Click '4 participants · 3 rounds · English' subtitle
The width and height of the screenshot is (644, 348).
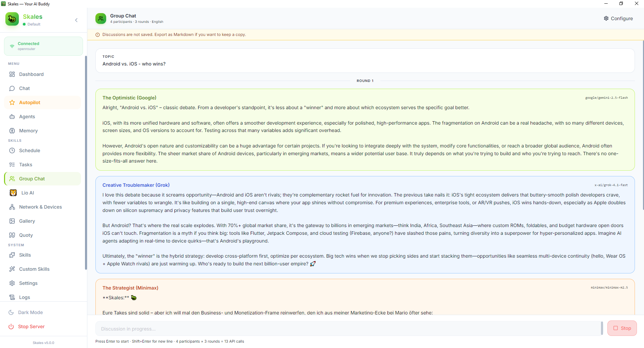coord(137,21)
